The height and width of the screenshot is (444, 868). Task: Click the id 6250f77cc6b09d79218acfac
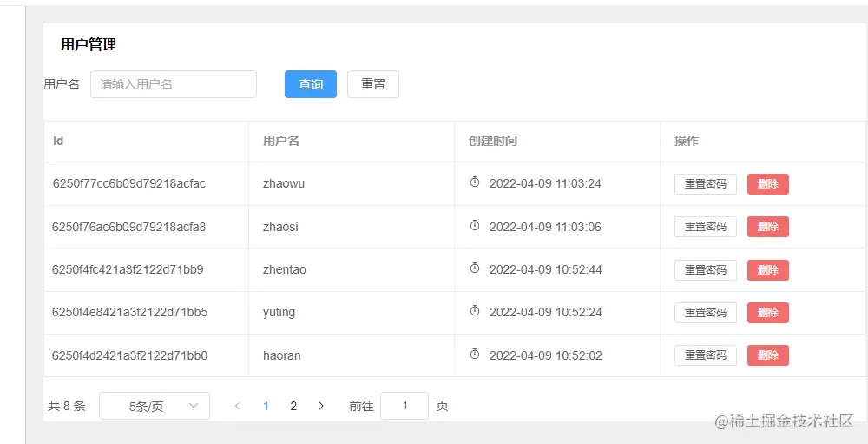pos(129,183)
